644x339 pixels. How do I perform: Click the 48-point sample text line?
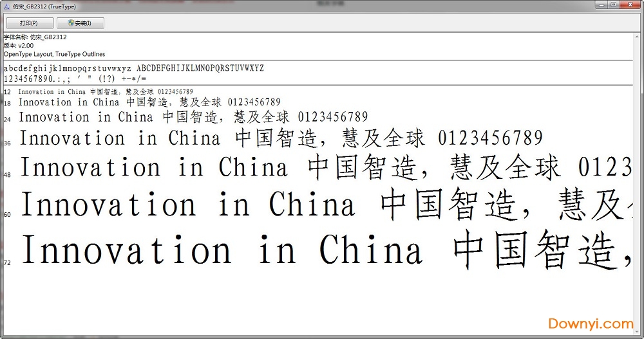[327, 167]
